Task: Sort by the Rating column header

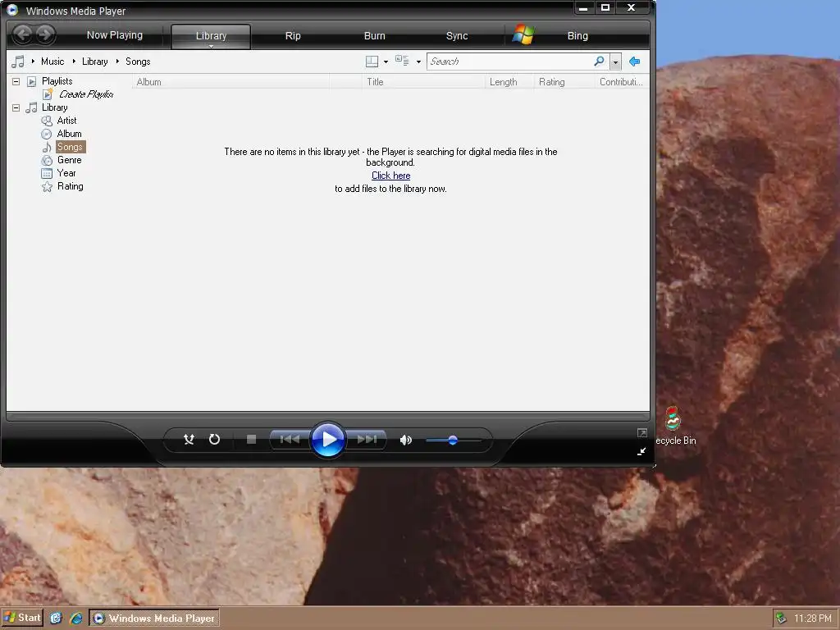Action: point(564,82)
